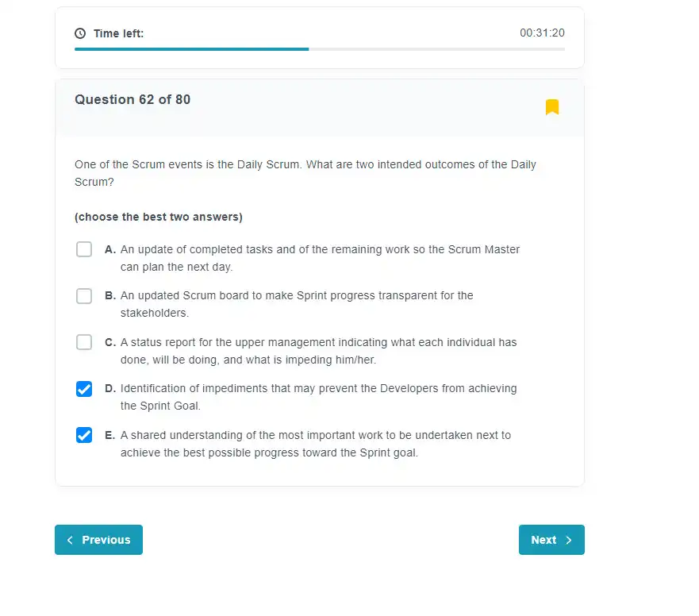Click option E text about most important work
Image resolution: width=699 pixels, height=616 pixels.
316,444
